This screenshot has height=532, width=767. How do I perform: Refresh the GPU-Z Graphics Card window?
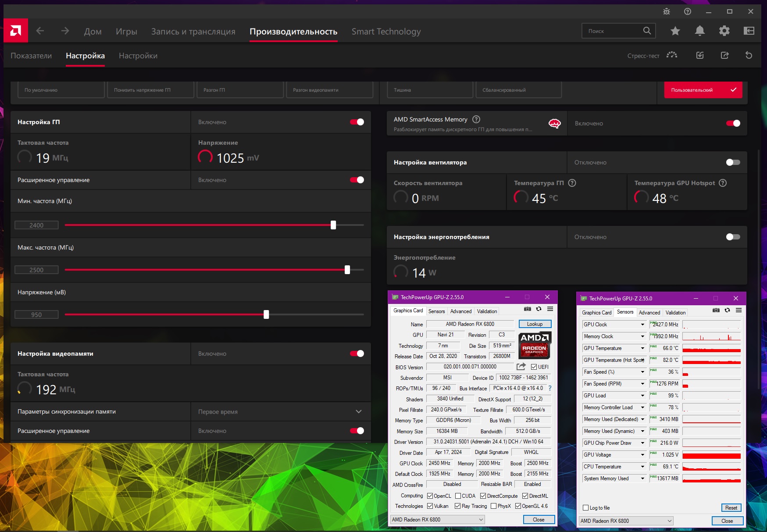click(x=539, y=309)
